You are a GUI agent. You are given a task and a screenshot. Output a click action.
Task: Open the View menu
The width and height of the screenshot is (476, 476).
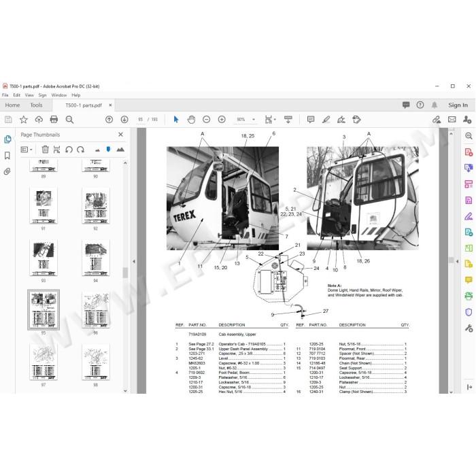[29, 95]
